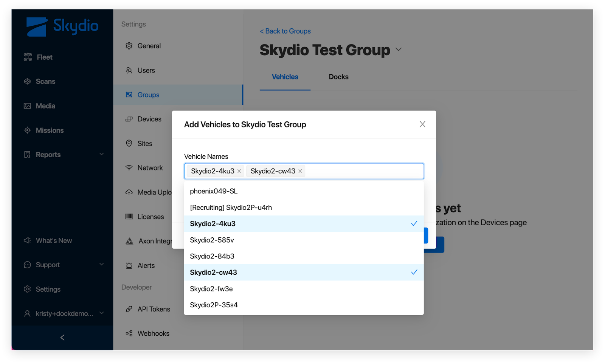Viewport: 605px width, 364px height.
Task: Open Media icon in sidebar
Action: tap(27, 106)
